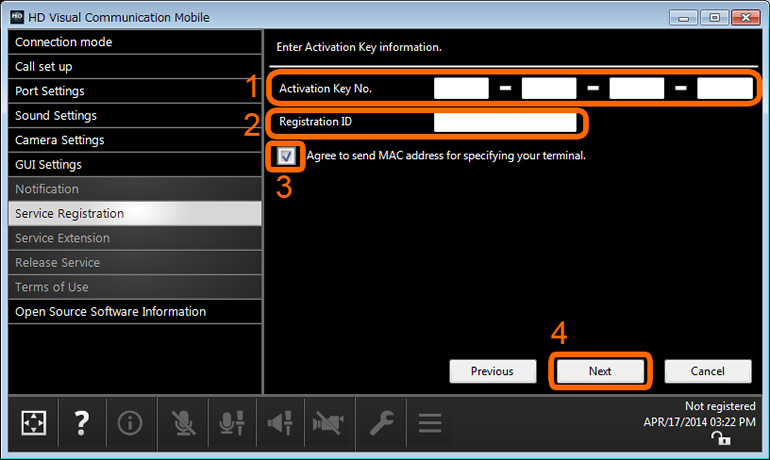The height and width of the screenshot is (460, 770).
Task: Turn off camera with crossed camera icon
Action: point(328,423)
